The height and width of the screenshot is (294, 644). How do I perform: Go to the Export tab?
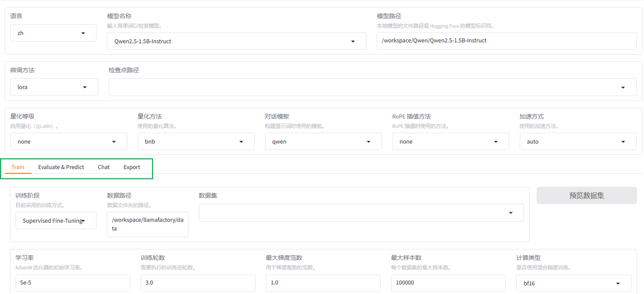(x=132, y=167)
